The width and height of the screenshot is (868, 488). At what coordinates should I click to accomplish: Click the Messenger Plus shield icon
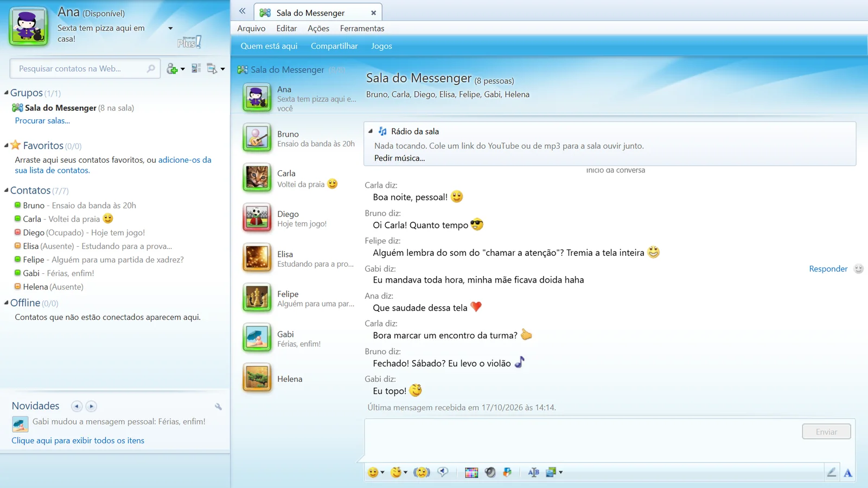507,472
